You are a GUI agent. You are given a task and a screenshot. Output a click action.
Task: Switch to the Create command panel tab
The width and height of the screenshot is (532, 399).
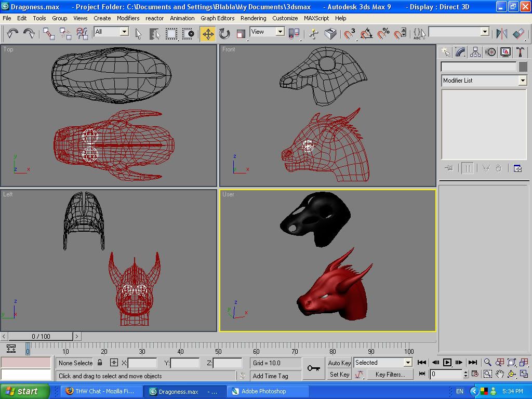tap(445, 52)
